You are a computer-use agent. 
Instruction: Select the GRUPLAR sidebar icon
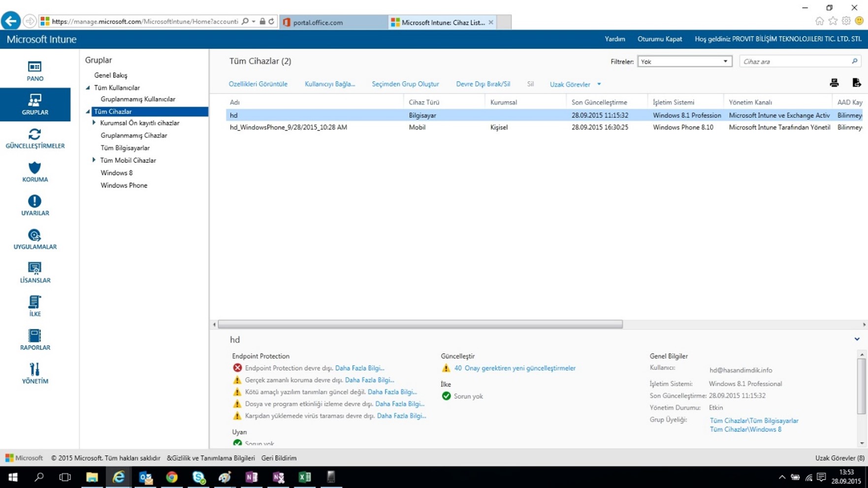click(x=34, y=104)
